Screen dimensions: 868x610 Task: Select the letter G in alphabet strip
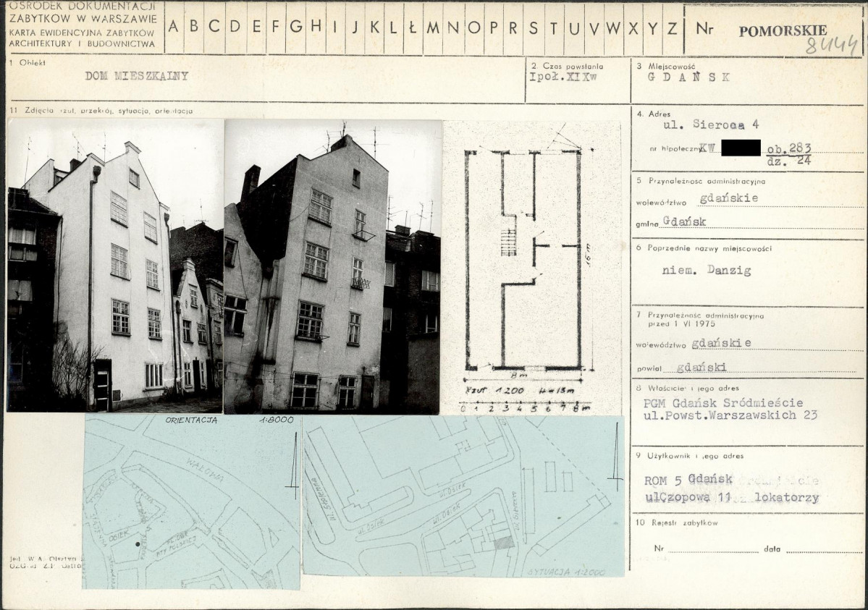tap(296, 27)
